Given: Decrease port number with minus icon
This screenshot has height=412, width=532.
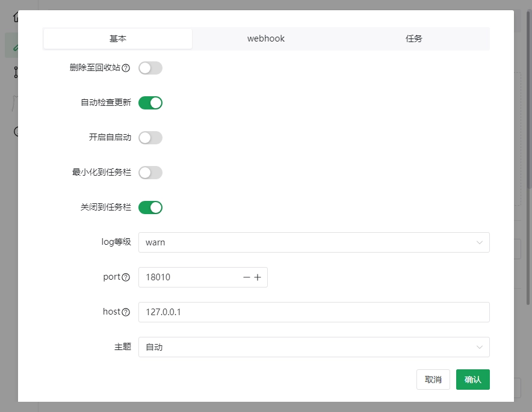Looking at the screenshot, I should pyautogui.click(x=246, y=277).
